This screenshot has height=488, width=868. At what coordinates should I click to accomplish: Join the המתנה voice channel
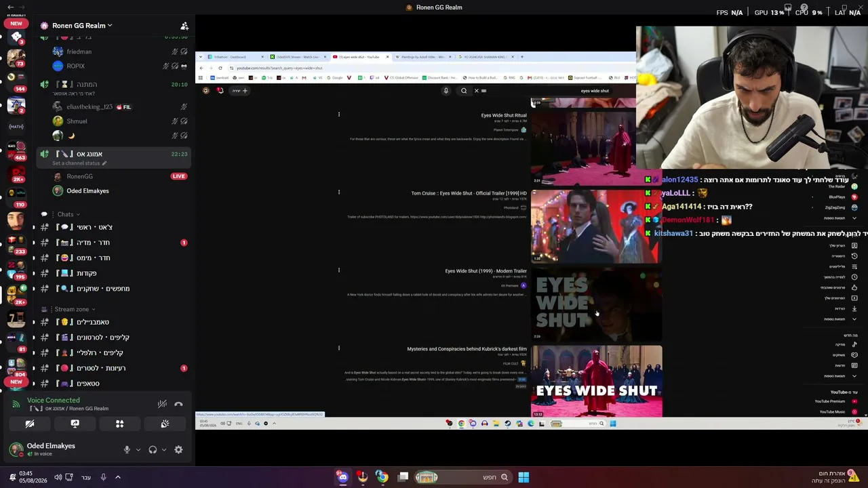[113, 85]
